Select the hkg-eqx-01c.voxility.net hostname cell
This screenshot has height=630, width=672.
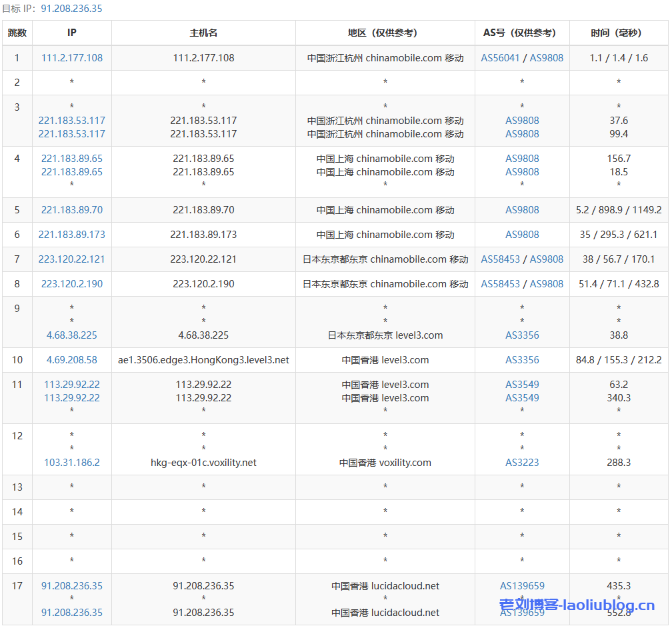[x=203, y=463]
